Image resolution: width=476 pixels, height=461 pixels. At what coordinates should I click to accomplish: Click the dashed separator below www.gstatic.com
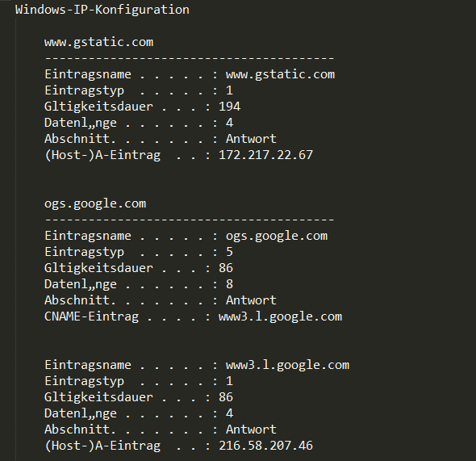(x=190, y=58)
